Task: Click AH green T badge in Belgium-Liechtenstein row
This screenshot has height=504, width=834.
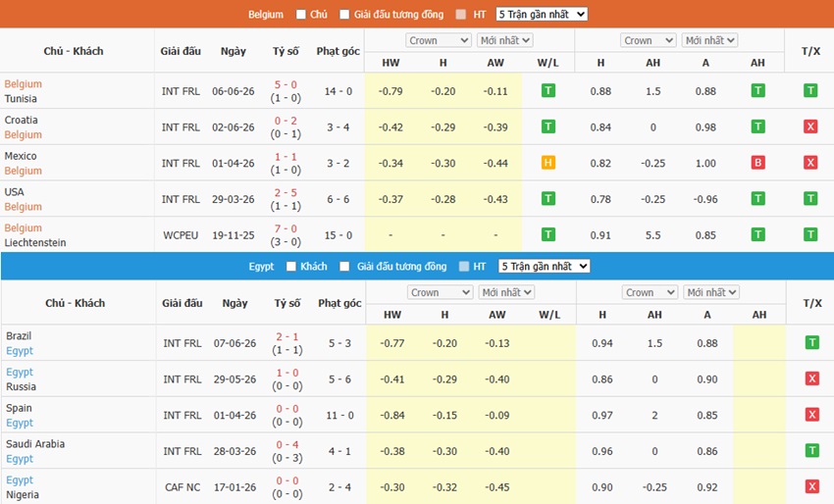Action: click(x=757, y=234)
